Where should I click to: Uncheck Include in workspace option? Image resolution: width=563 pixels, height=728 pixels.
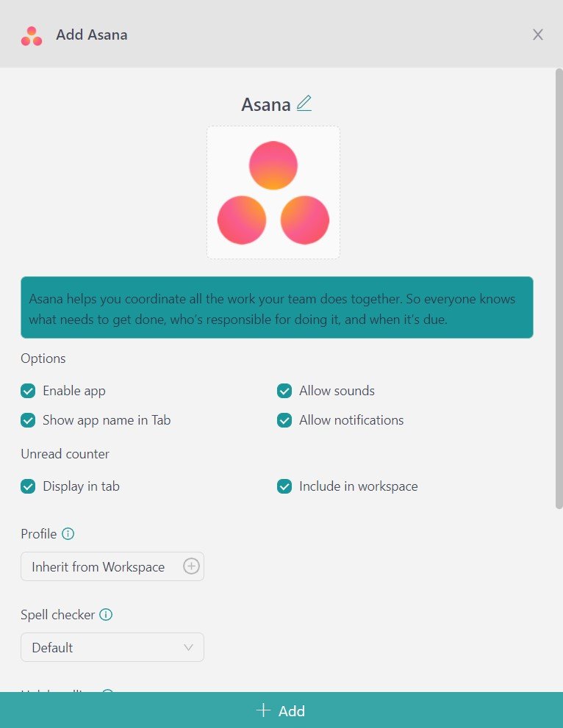pos(284,486)
